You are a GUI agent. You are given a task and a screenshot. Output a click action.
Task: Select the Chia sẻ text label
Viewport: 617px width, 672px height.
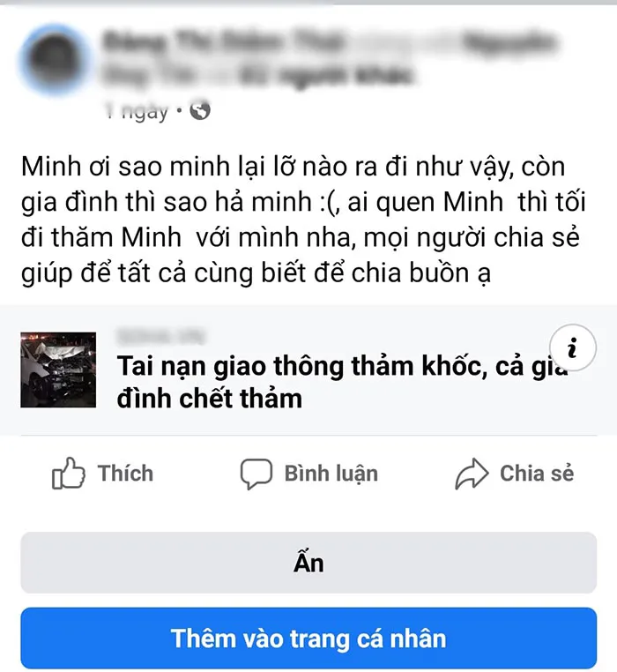point(537,474)
